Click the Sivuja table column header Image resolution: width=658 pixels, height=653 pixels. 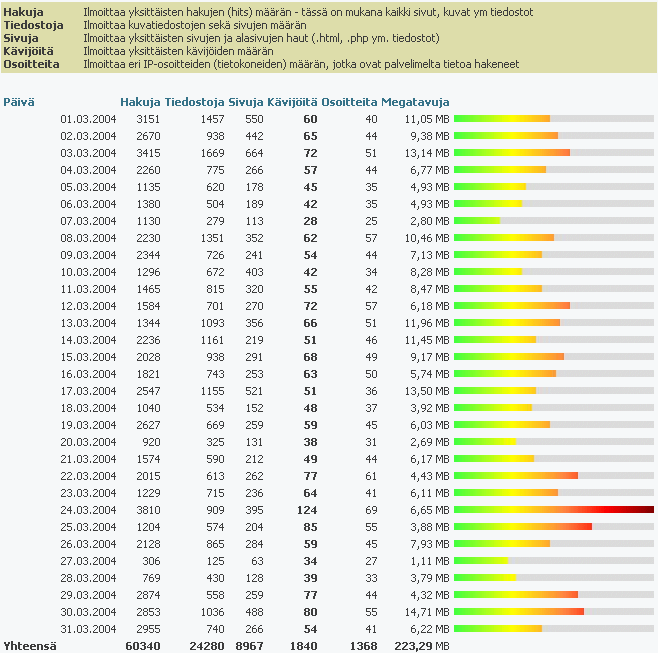245,102
